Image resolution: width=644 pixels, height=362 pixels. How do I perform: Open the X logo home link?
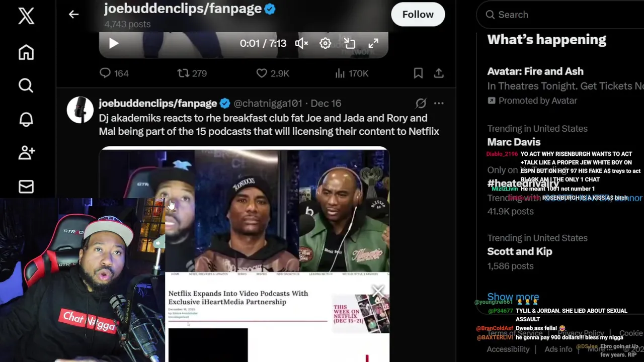pyautogui.click(x=26, y=16)
